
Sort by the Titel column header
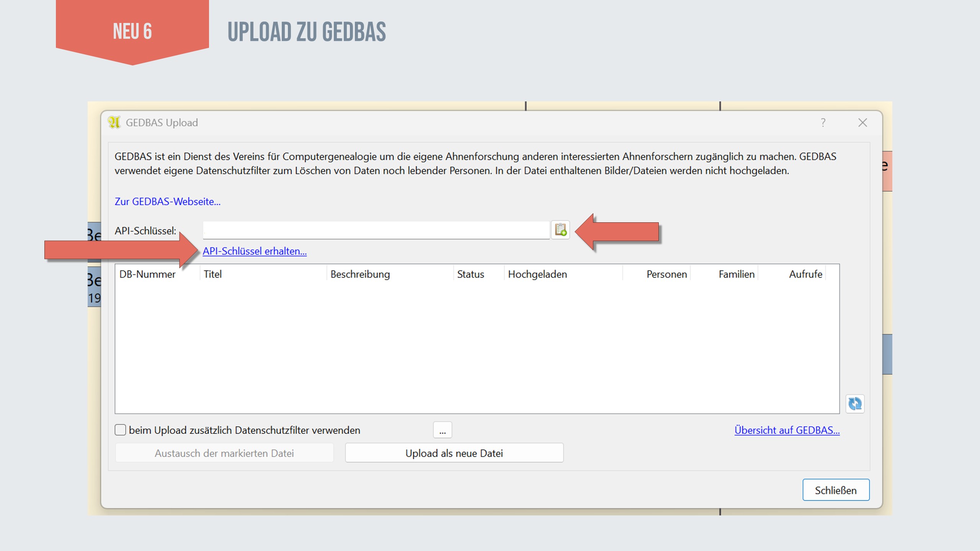[213, 274]
